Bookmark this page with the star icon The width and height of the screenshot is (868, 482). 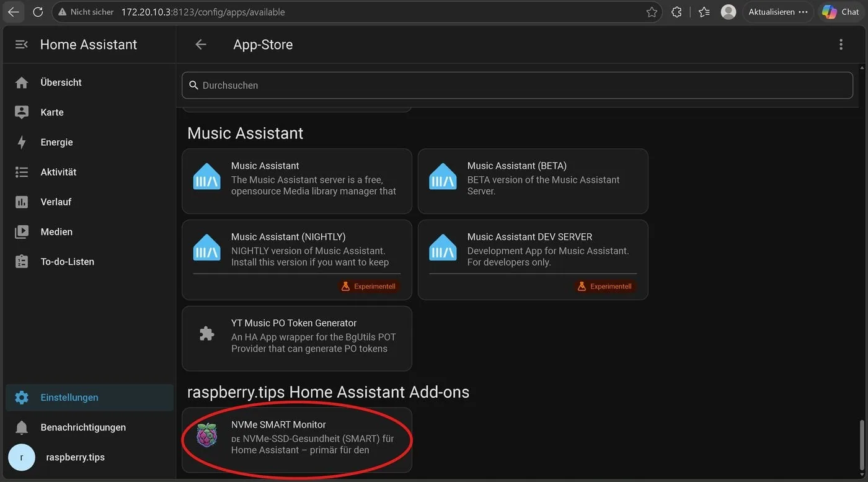(652, 12)
